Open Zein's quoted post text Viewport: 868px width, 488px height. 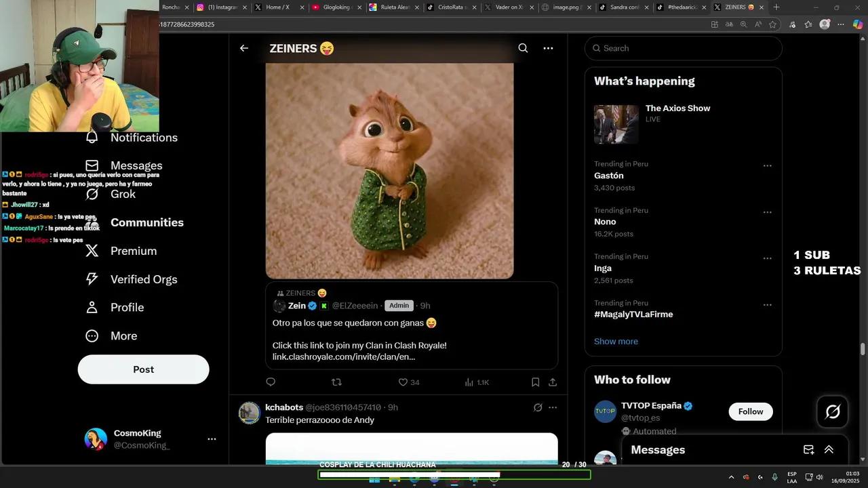354,323
